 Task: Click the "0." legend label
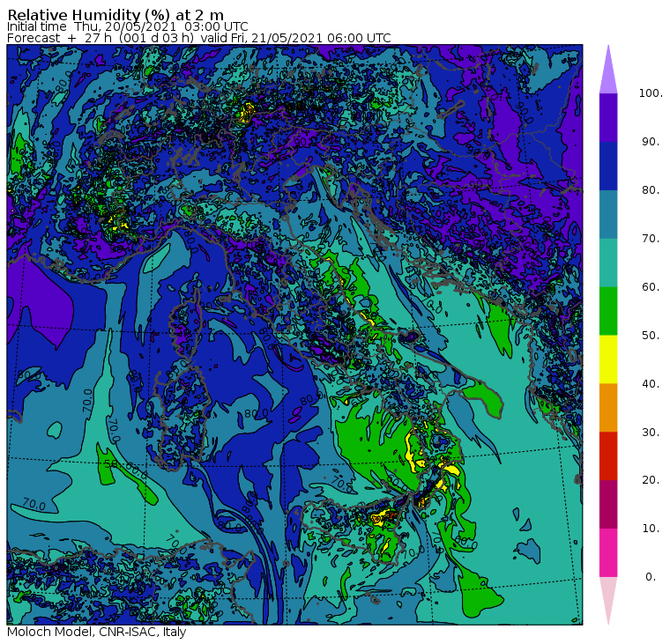651,576
